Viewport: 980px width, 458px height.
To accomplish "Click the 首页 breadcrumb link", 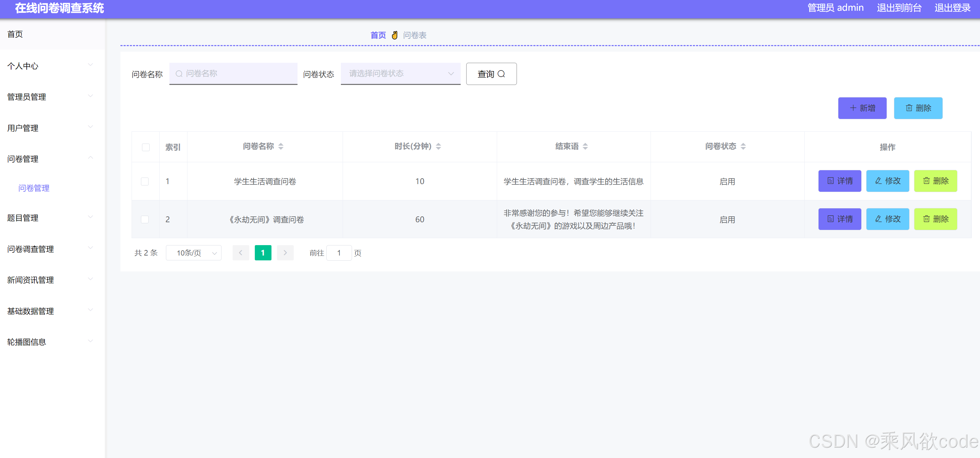I will coord(378,35).
